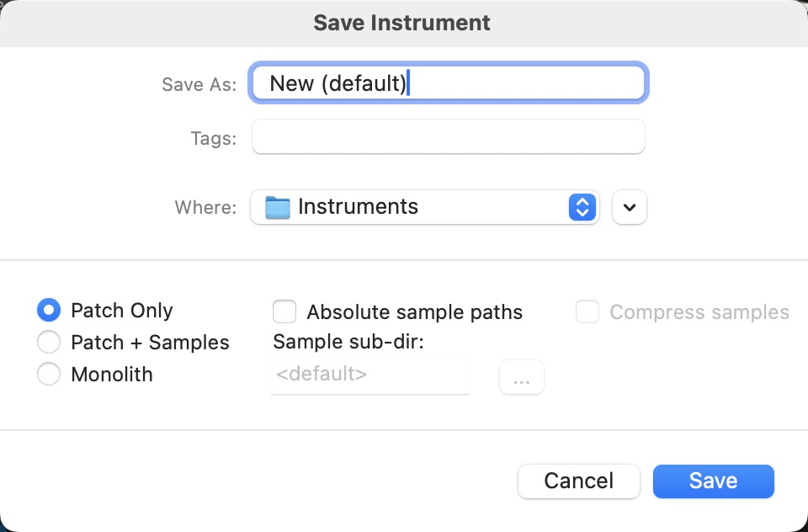Click the Compress samples checkbox
The width and height of the screenshot is (808, 532).
(587, 311)
